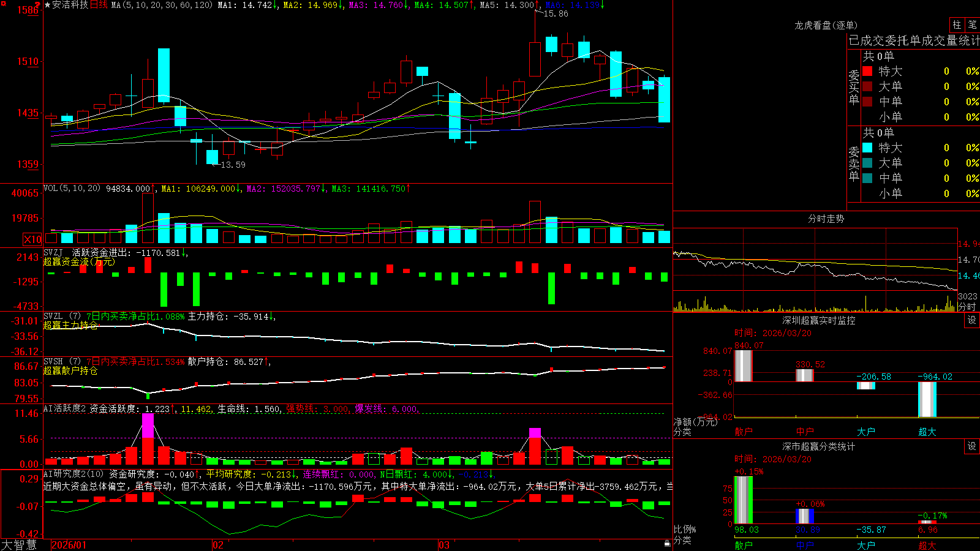This screenshot has width=980, height=551.
Task: Click the cyan 特大 sell-order swatch
Action: tap(867, 148)
